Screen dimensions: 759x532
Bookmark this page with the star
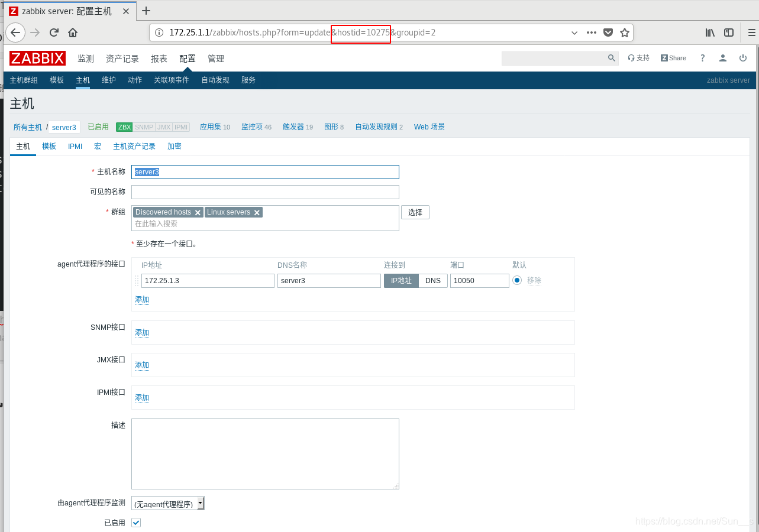[624, 33]
